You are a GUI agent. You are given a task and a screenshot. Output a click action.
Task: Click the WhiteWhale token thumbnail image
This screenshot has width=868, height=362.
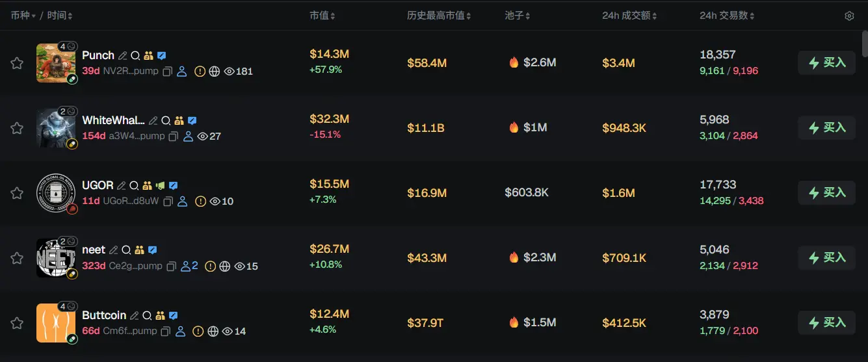(51, 128)
